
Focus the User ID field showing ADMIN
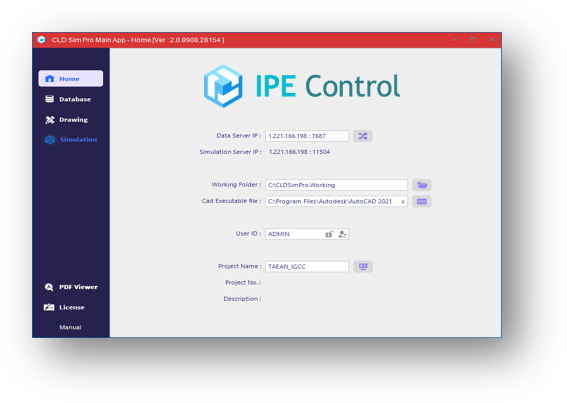[x=307, y=234]
